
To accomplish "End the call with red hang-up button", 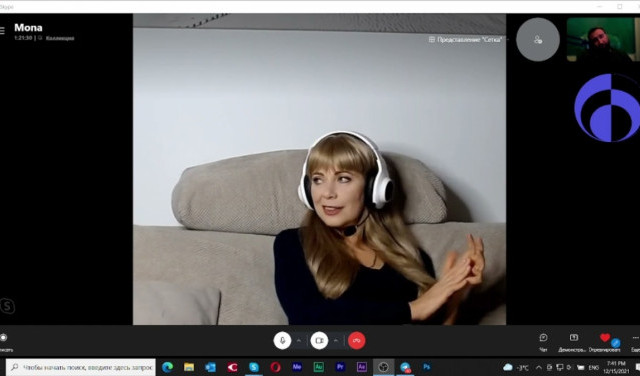I will tap(357, 340).
